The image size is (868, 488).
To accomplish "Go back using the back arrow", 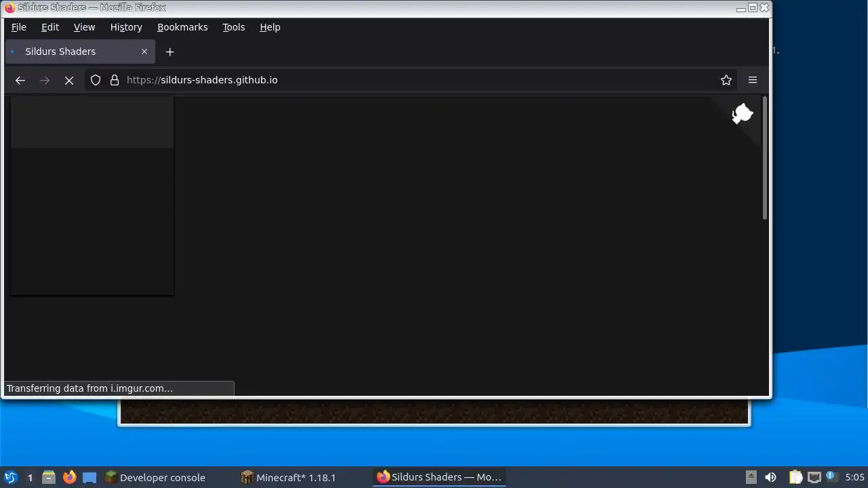I will tap(20, 80).
